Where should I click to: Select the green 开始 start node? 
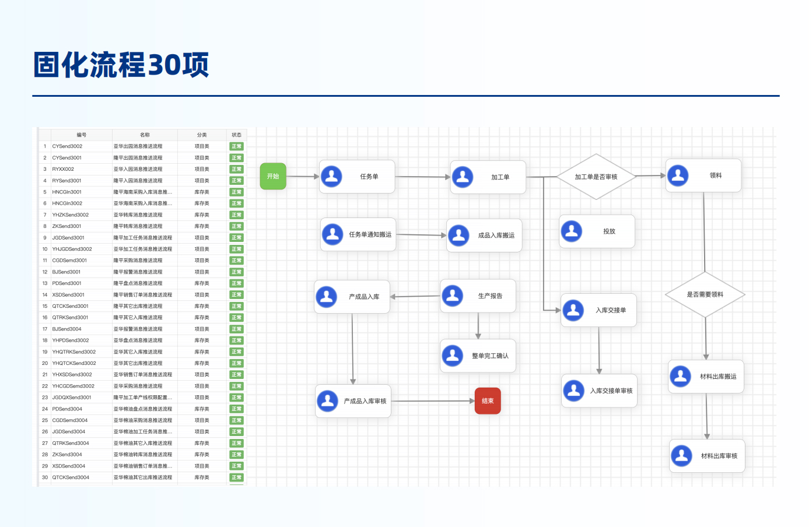273,176
